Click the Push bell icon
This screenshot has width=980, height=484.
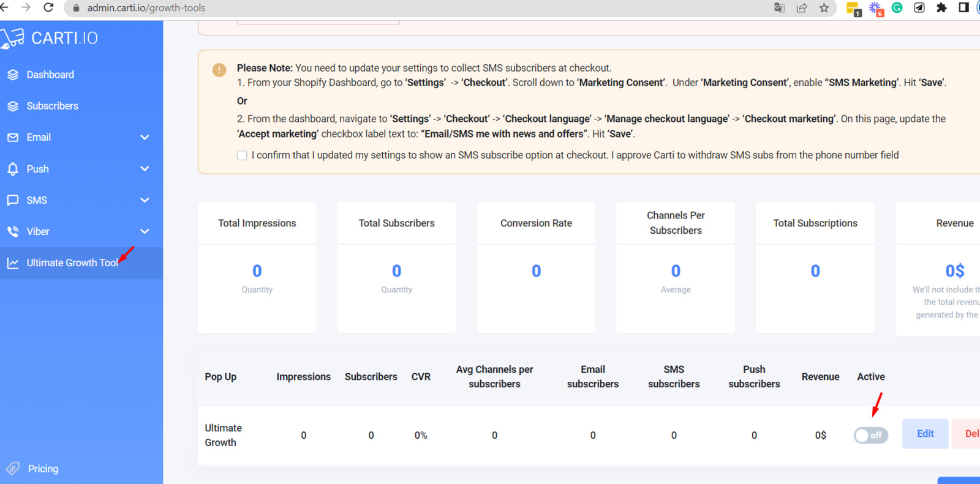coord(13,169)
